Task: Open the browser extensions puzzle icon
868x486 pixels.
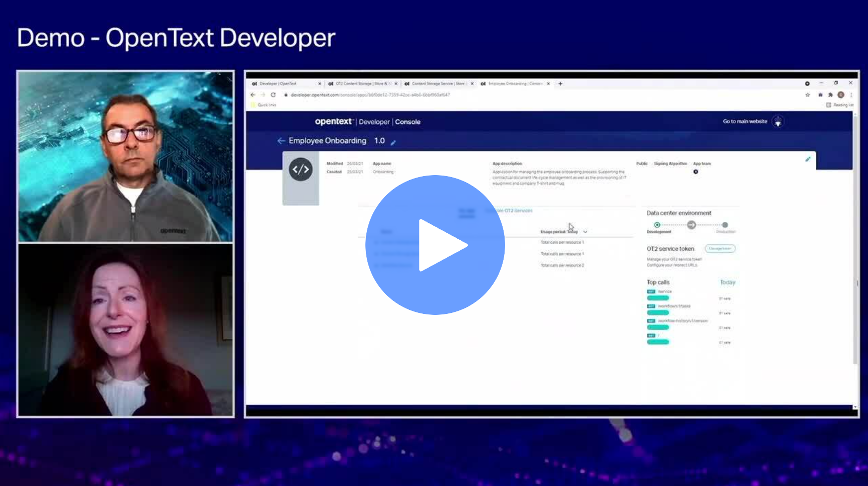Action: pos(830,95)
